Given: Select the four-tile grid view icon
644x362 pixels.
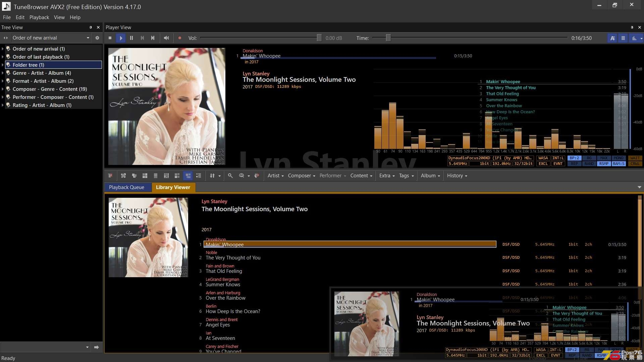Looking at the screenshot, I should click(145, 176).
